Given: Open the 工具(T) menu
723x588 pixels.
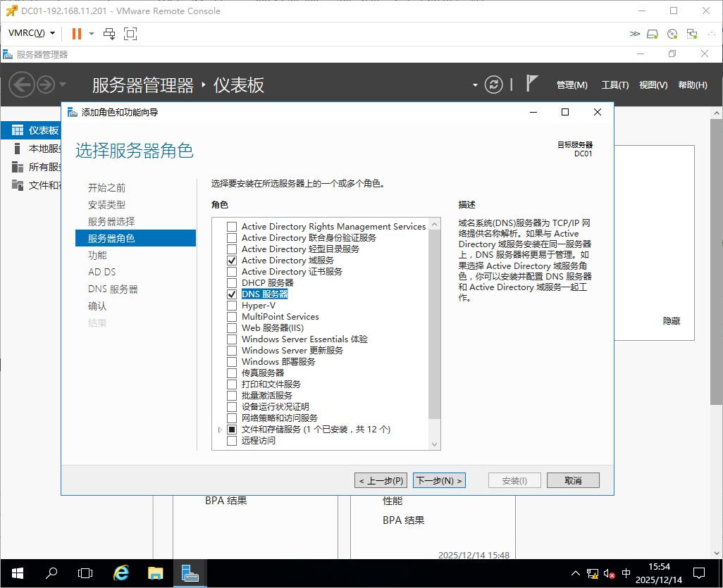Looking at the screenshot, I should click(x=614, y=85).
